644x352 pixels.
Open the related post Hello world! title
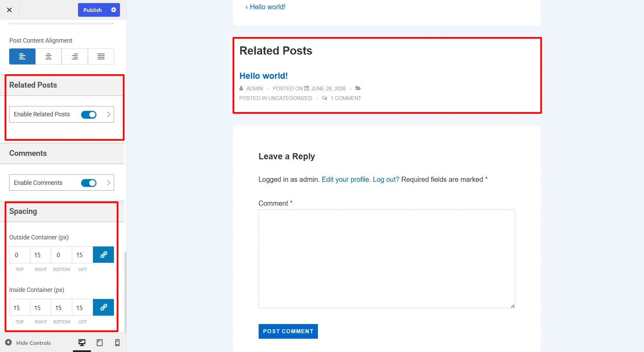point(263,76)
